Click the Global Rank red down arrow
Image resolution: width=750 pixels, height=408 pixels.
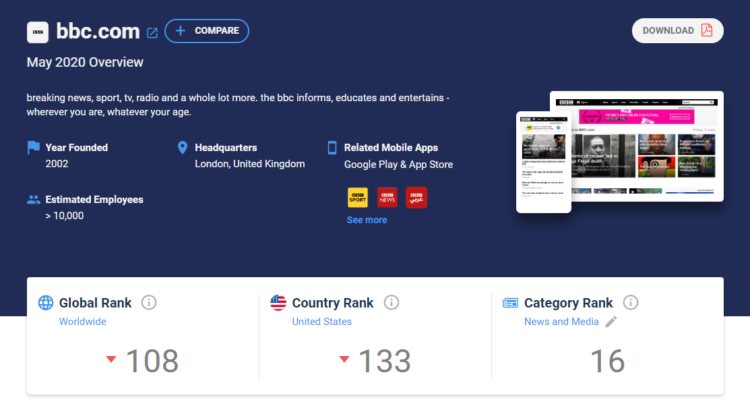111,359
